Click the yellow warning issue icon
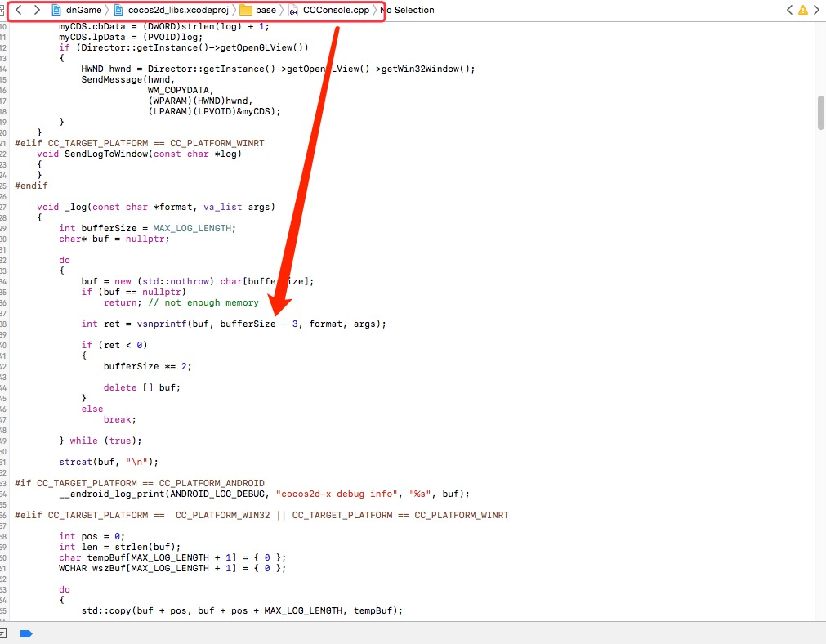This screenshot has height=644, width=826. coord(803,10)
